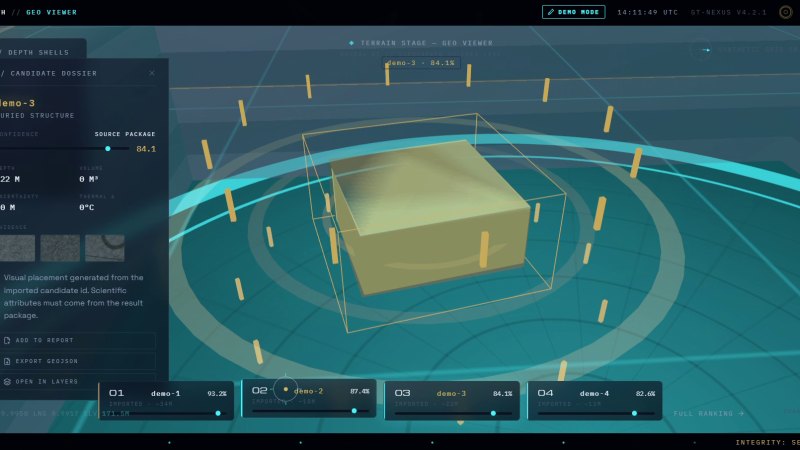Click the Open in Layers stack icon
Image resolution: width=800 pixels, height=450 pixels.
7,382
